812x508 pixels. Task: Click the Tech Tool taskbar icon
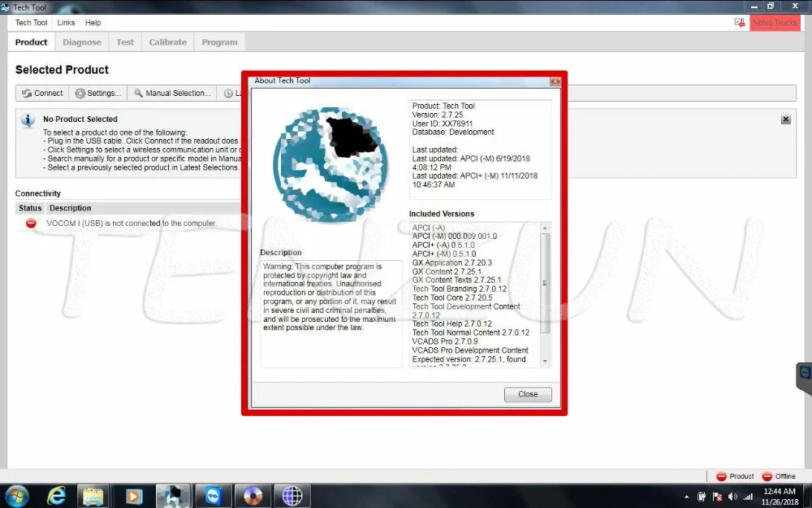click(173, 496)
